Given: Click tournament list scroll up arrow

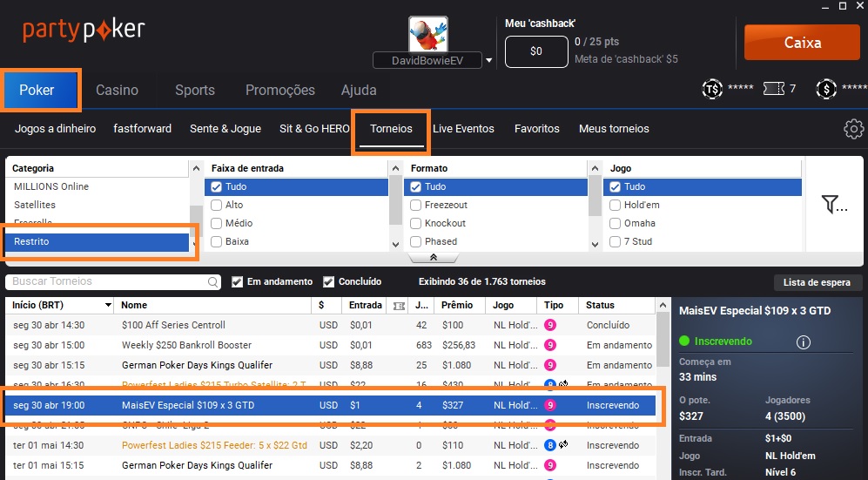Looking at the screenshot, I should click(x=663, y=305).
